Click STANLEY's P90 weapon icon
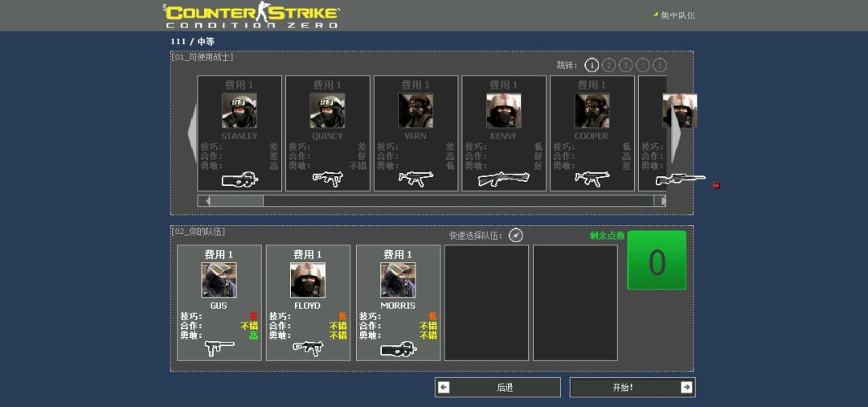Screen dimensions: 868x407 [x=240, y=179]
